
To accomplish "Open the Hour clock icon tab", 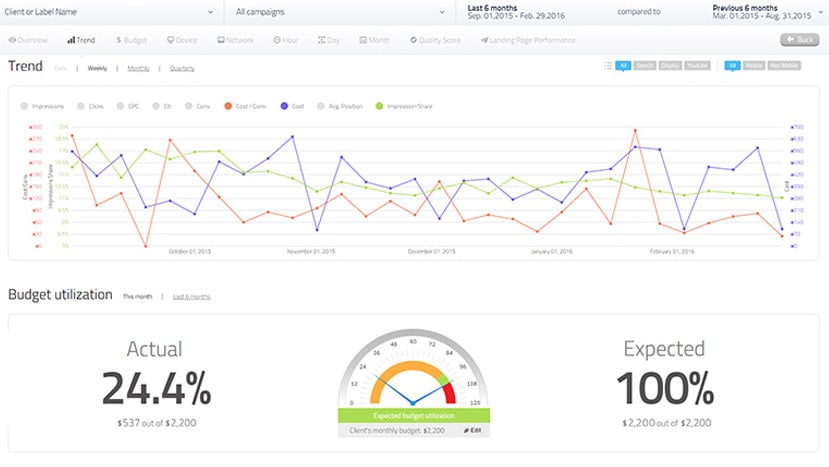I will pyautogui.click(x=285, y=40).
